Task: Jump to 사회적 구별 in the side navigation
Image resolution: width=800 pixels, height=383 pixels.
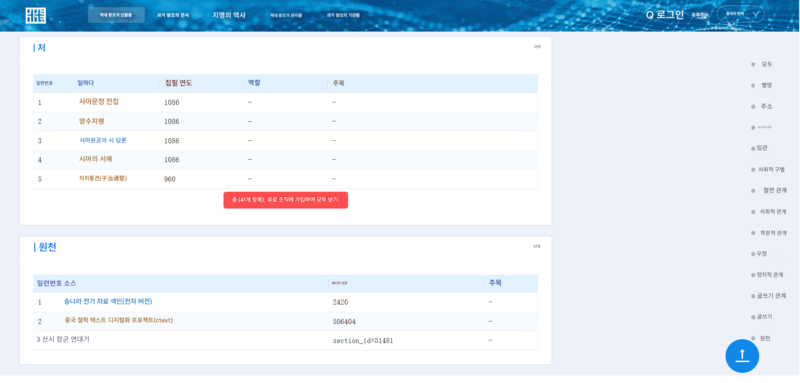Action: (771, 169)
